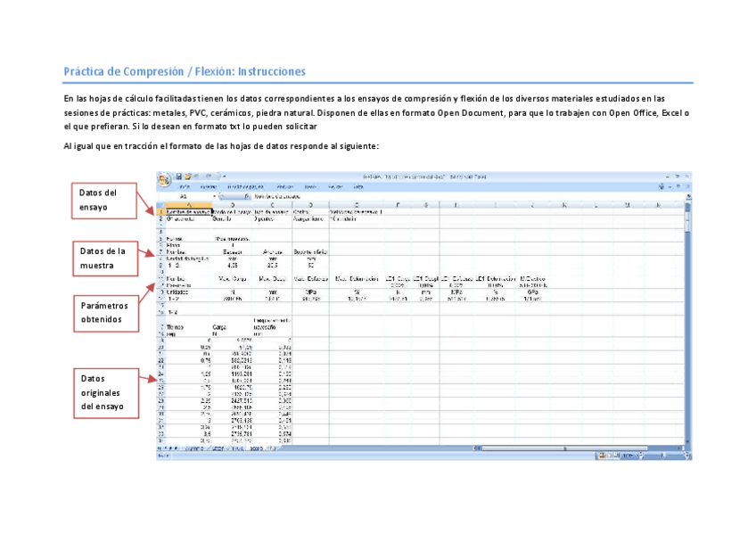756x534 pixels.
Task: Switch to Normal view in status bar
Action: click(602, 456)
